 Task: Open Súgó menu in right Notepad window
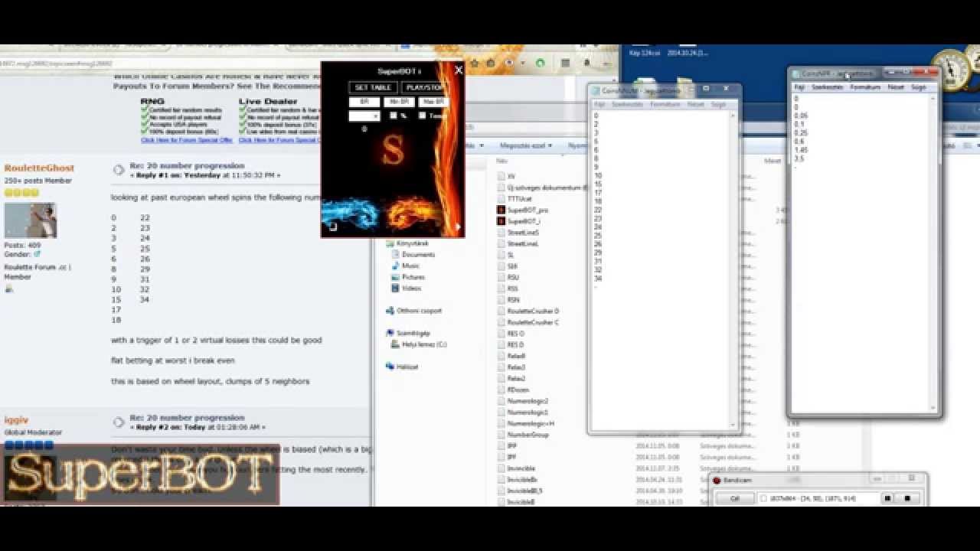click(x=918, y=87)
